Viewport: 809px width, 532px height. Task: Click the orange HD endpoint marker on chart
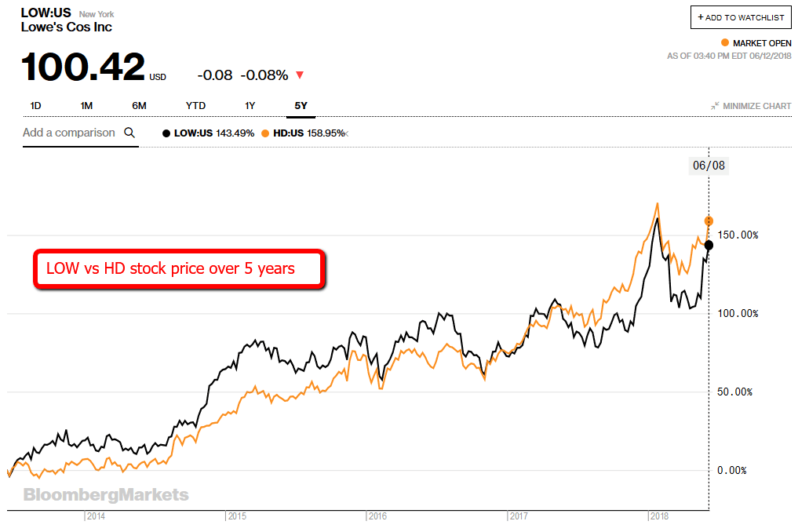(x=709, y=221)
